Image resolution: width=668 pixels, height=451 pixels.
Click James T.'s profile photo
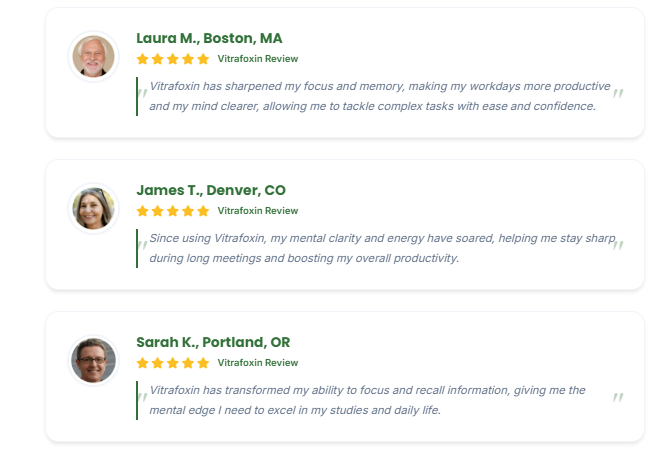pos(93,208)
